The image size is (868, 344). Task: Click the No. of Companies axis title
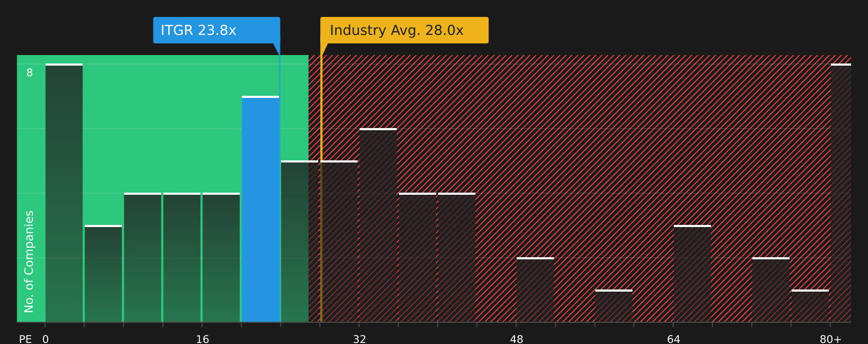[x=29, y=261]
